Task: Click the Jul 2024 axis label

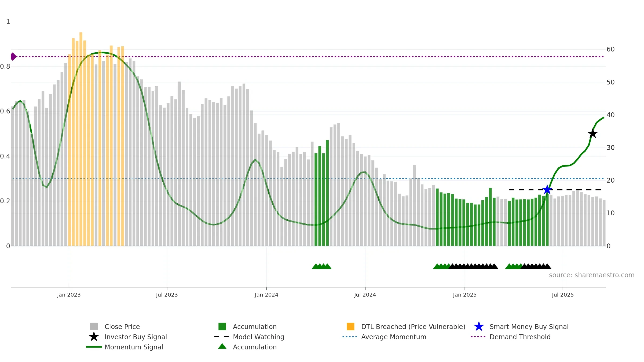Action: click(365, 295)
